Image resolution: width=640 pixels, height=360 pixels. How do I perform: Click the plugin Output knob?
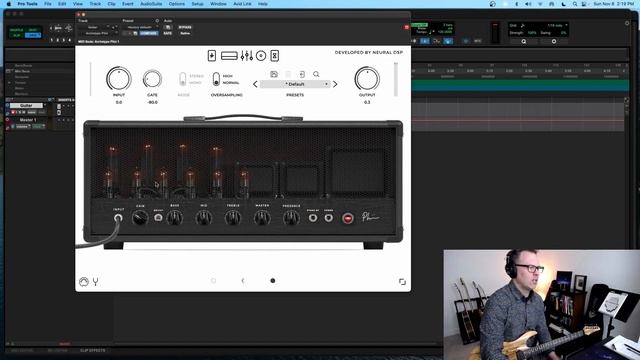367,79
